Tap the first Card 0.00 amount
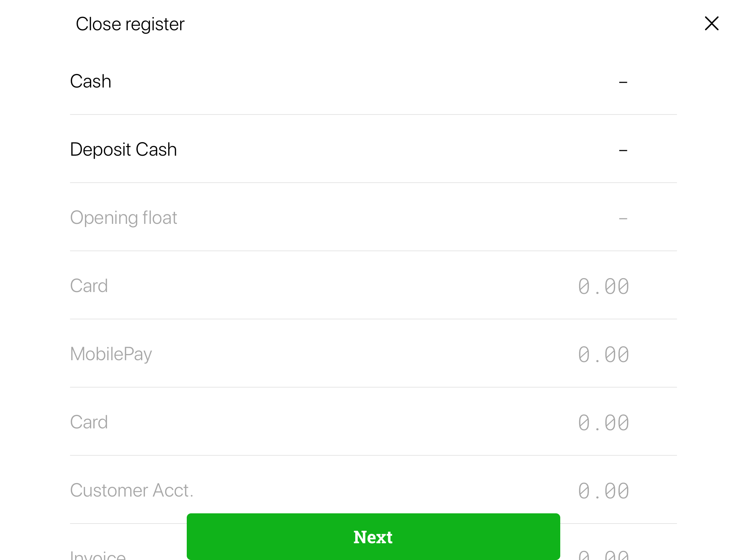This screenshot has width=747, height=560. 603,286
